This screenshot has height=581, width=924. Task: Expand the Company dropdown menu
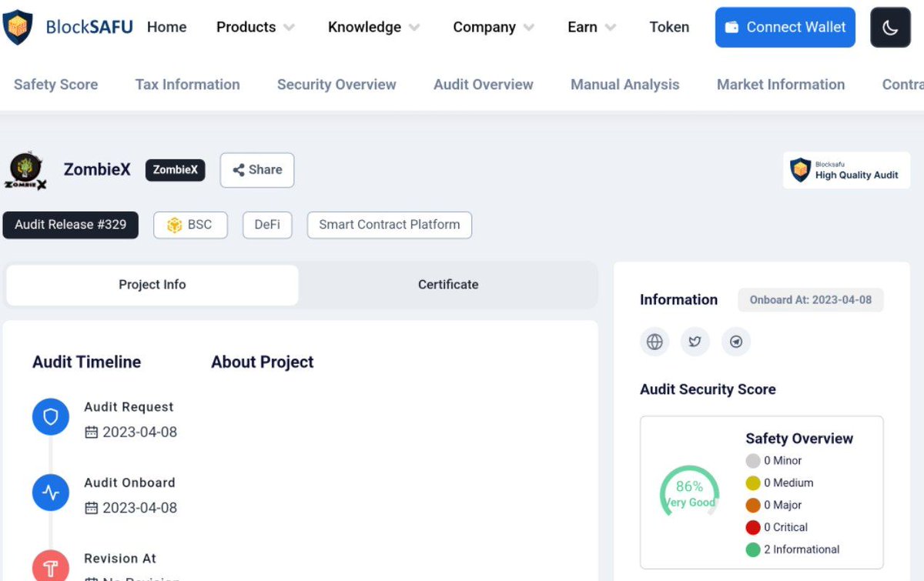[x=494, y=28]
